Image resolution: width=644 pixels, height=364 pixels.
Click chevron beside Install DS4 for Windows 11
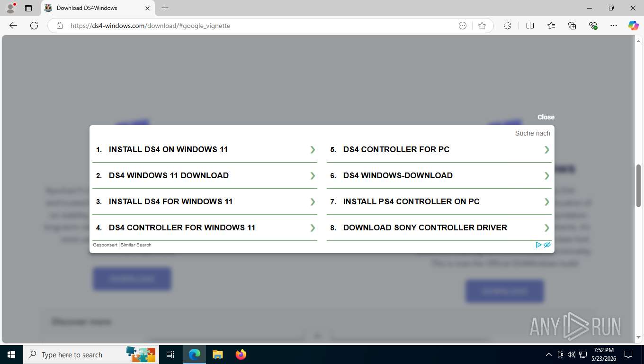click(313, 201)
